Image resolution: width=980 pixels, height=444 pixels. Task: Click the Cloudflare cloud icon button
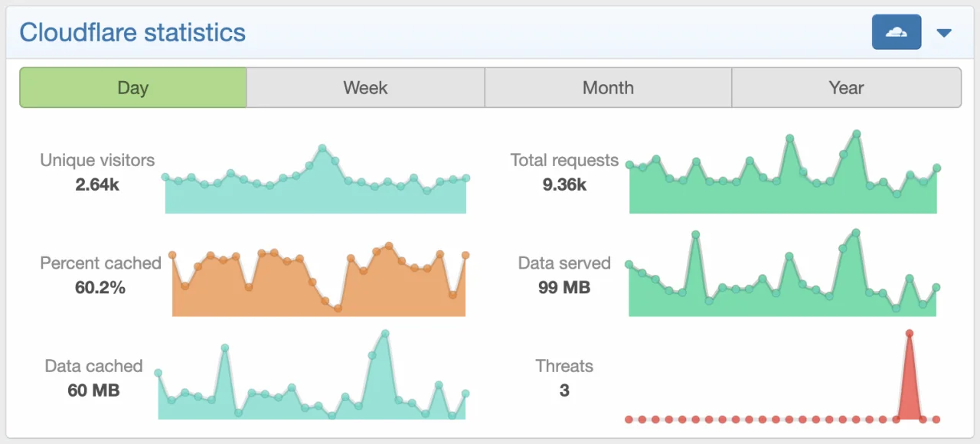(x=896, y=31)
